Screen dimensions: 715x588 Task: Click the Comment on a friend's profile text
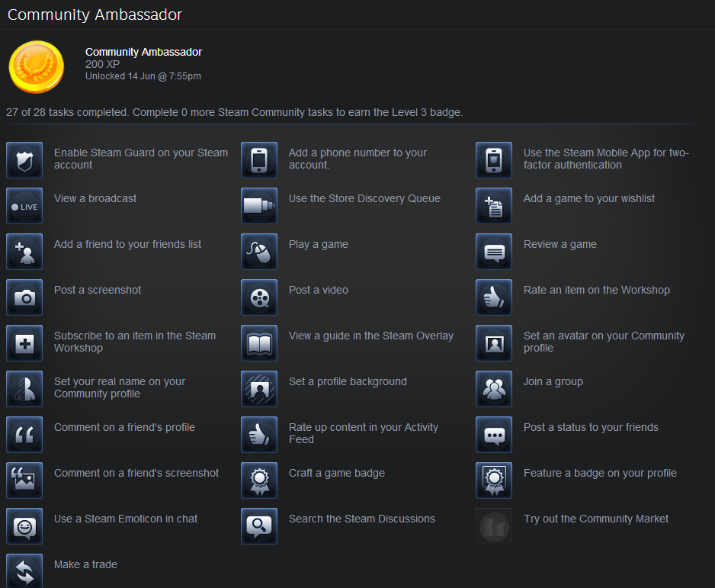point(124,427)
